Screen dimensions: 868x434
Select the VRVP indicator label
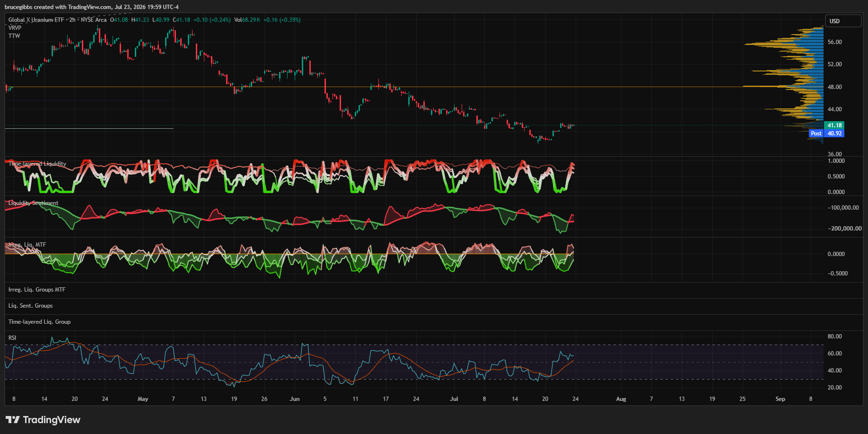15,28
